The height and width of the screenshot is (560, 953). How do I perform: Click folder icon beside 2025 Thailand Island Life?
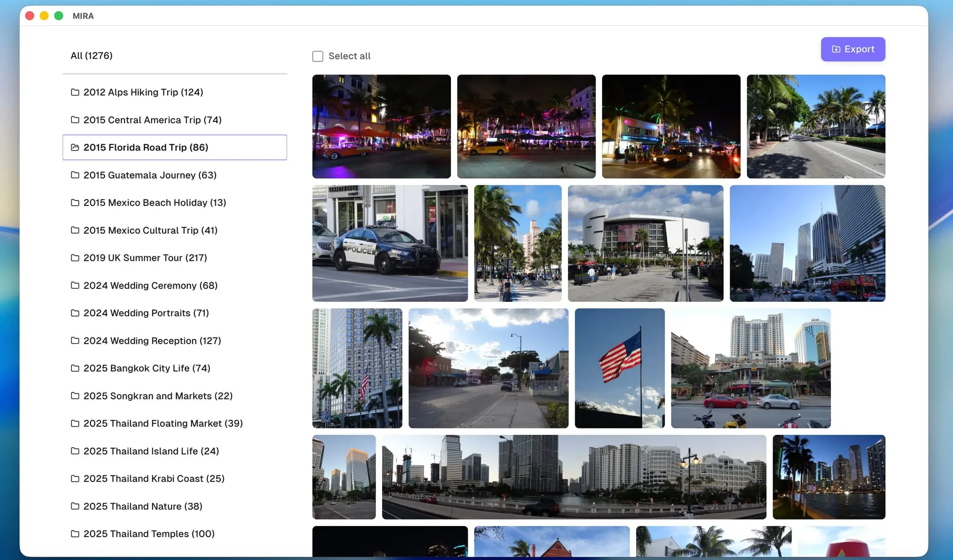pos(75,451)
